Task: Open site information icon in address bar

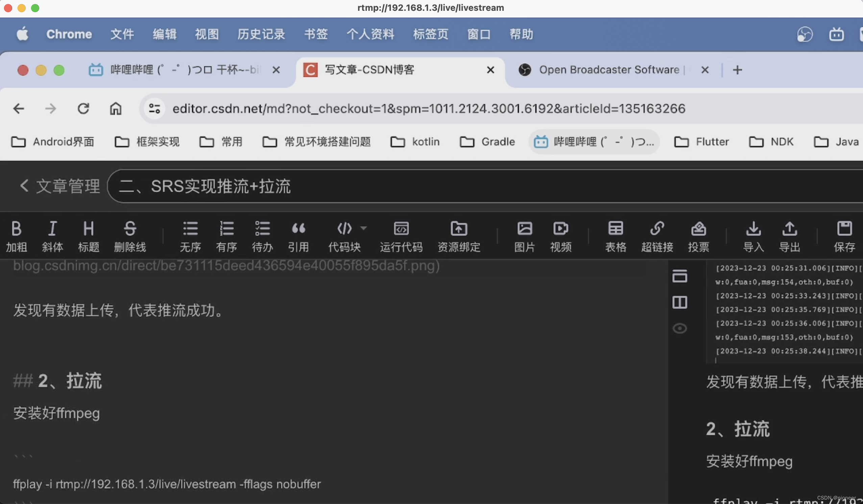Action: (x=154, y=108)
